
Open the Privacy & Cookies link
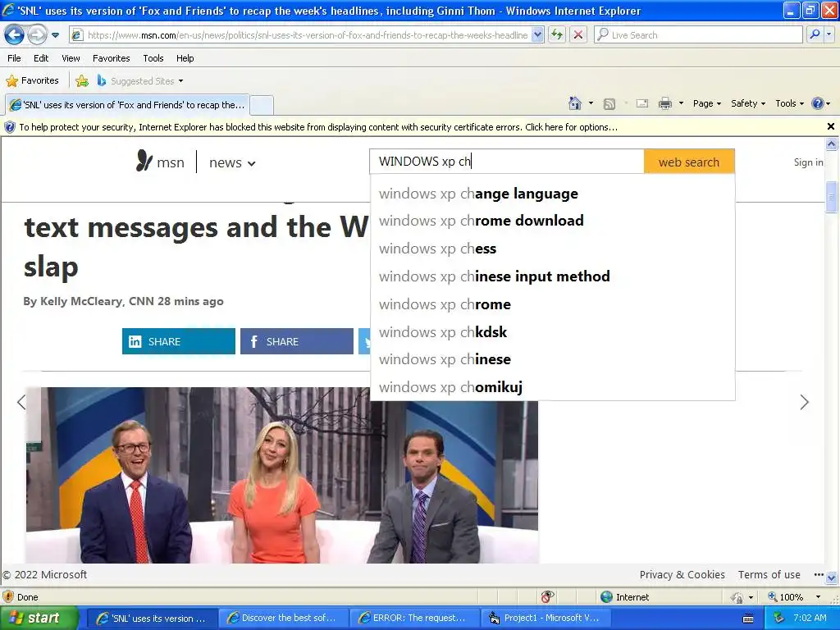682,575
